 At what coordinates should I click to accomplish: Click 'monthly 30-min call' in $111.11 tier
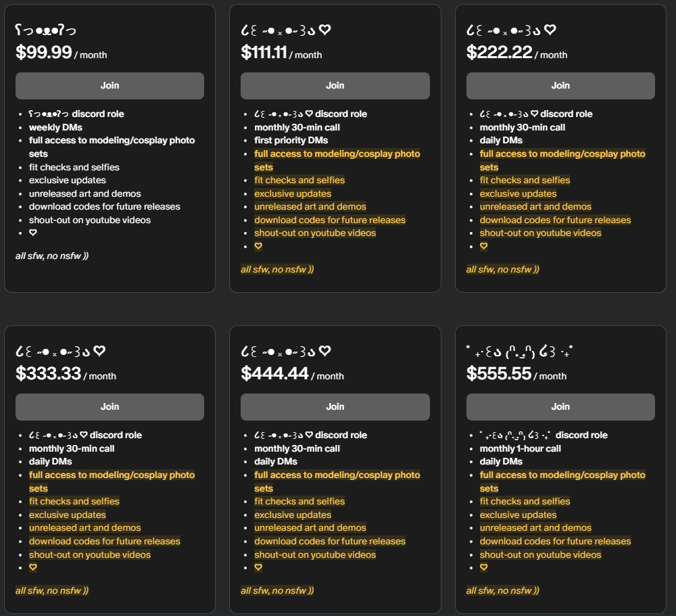coord(297,127)
